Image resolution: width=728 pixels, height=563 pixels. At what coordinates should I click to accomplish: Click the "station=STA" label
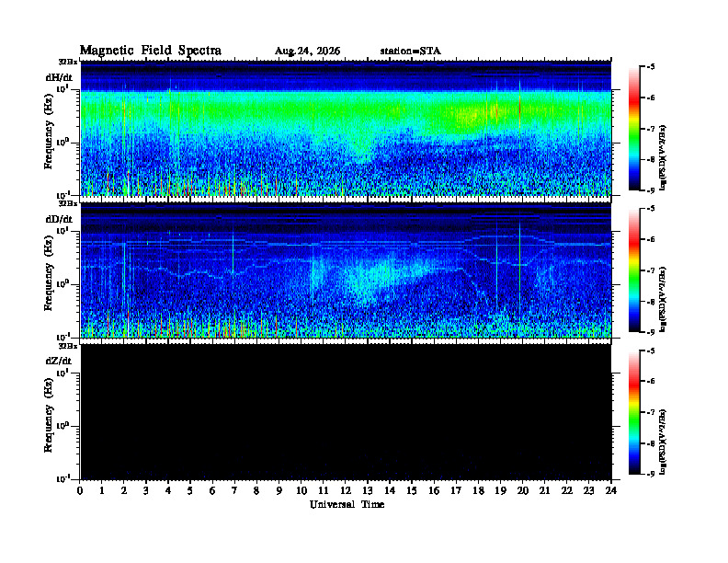410,52
